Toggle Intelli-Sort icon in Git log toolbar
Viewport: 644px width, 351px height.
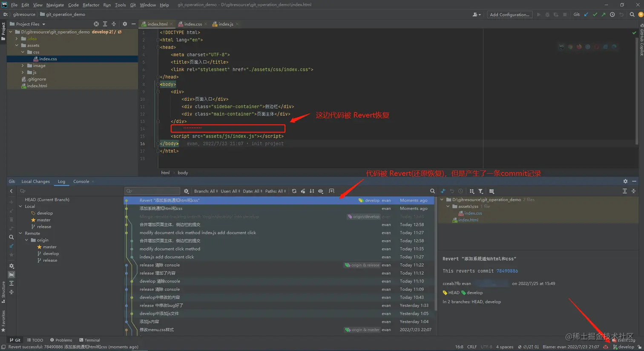(312, 191)
